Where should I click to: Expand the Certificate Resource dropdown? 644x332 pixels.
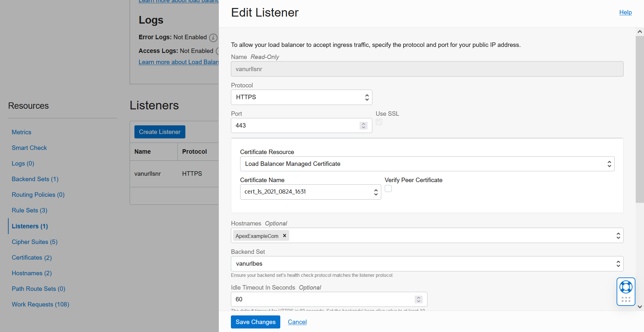[427, 164]
